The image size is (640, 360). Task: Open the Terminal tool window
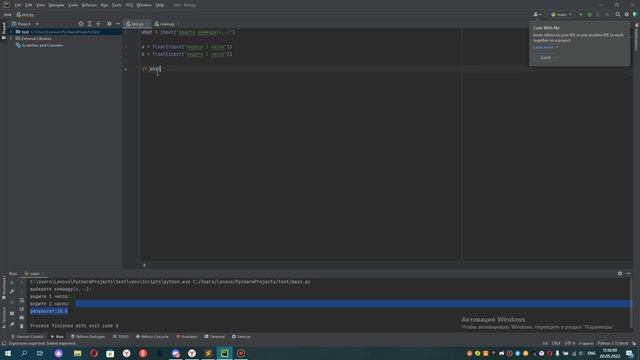(215, 337)
